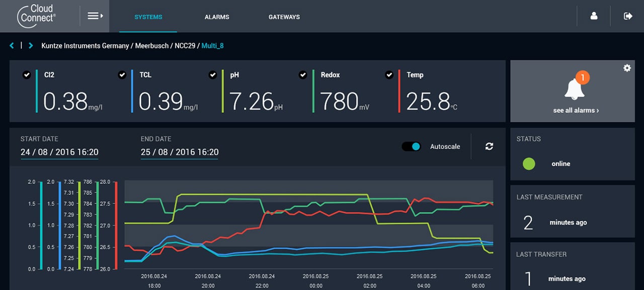
Task: Click the 'see all alarms' link
Action: [x=576, y=110]
